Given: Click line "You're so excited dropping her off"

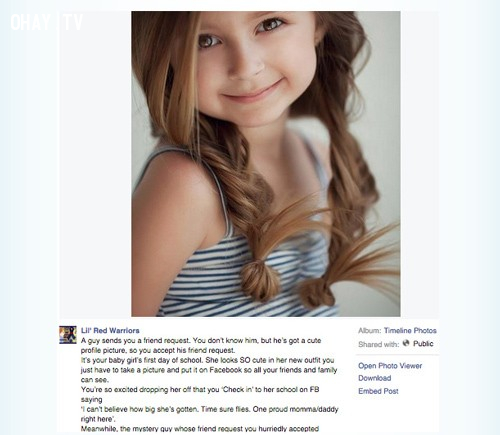Looking at the screenshot, I should 200,389.
